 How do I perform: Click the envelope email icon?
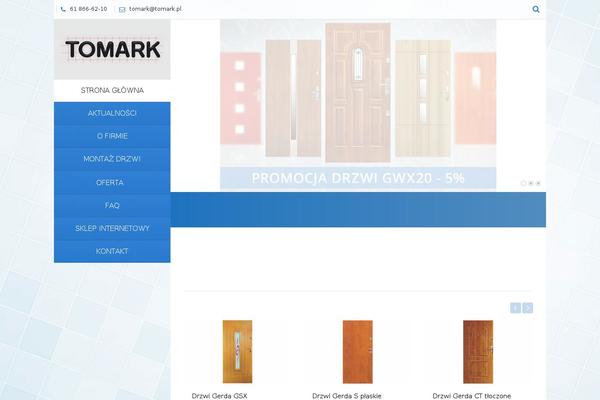(122, 9)
